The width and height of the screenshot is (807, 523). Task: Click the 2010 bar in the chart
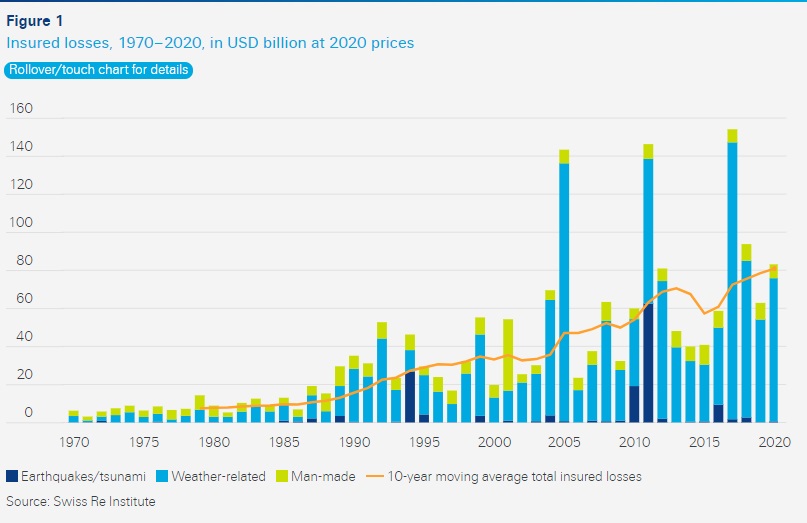pos(634,365)
